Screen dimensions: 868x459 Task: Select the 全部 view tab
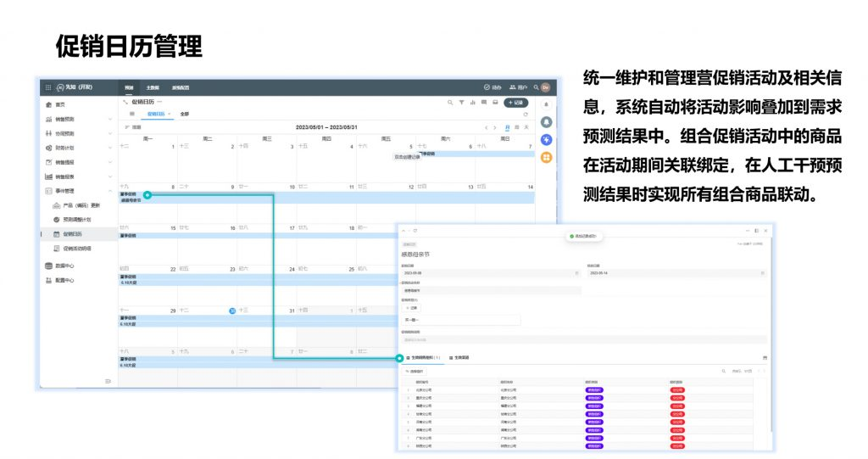coord(184,114)
